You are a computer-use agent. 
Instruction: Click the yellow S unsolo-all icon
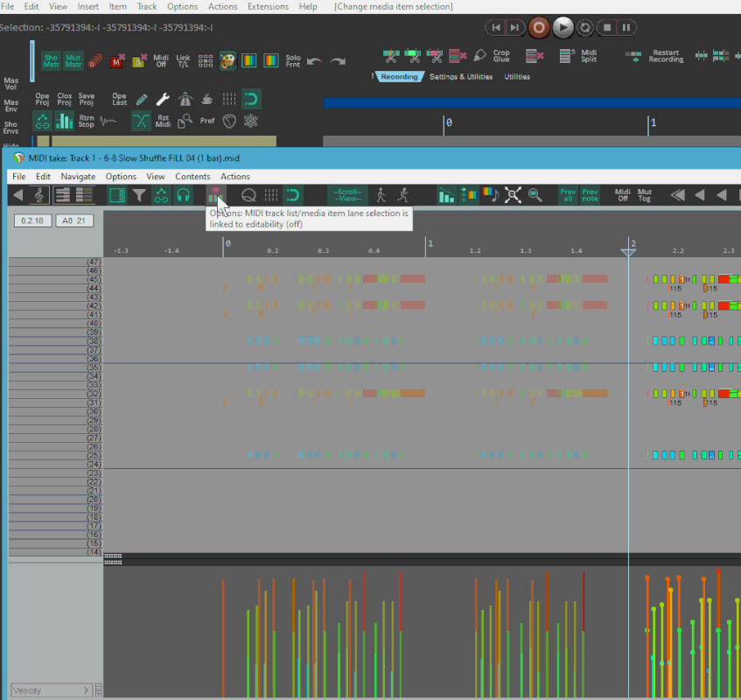click(139, 60)
